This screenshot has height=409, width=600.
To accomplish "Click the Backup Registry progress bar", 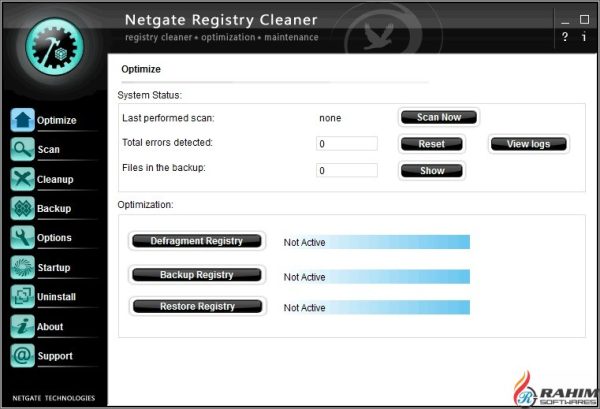I will pyautogui.click(x=376, y=277).
